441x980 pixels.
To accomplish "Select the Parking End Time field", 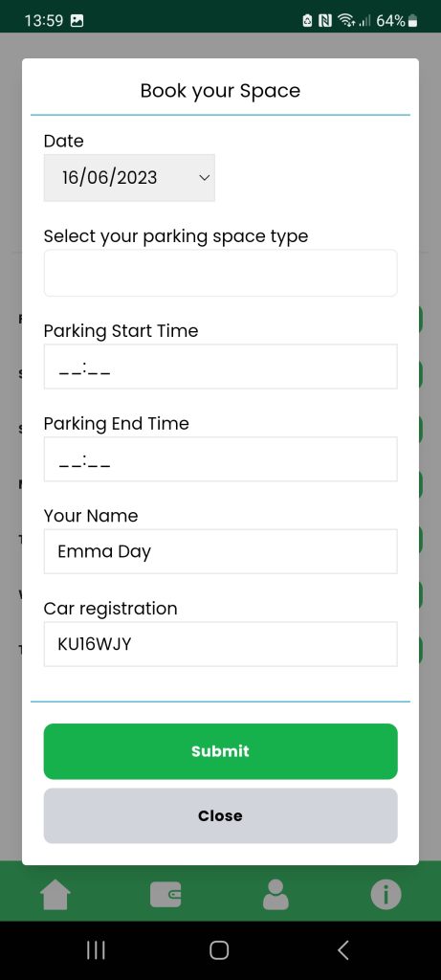I will pos(220,458).
